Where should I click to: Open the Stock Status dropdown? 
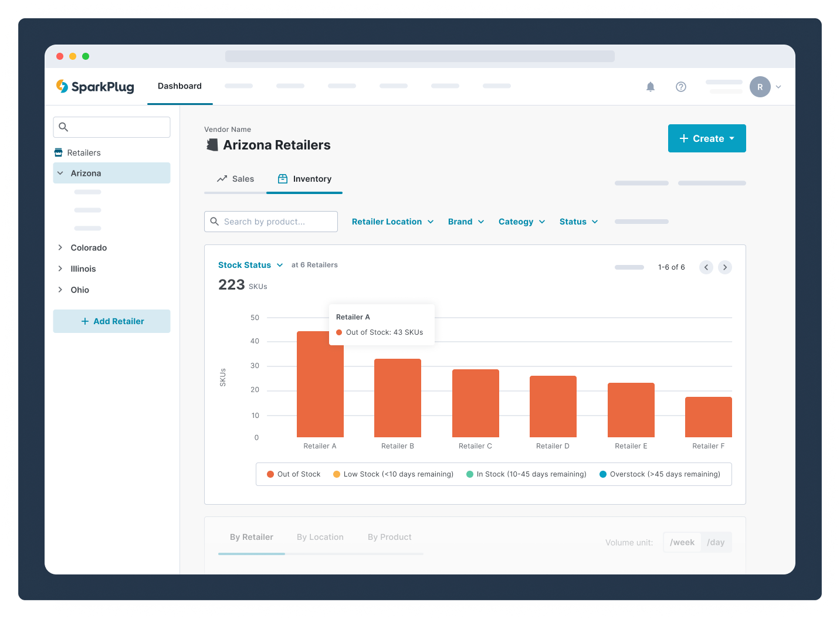[251, 265]
